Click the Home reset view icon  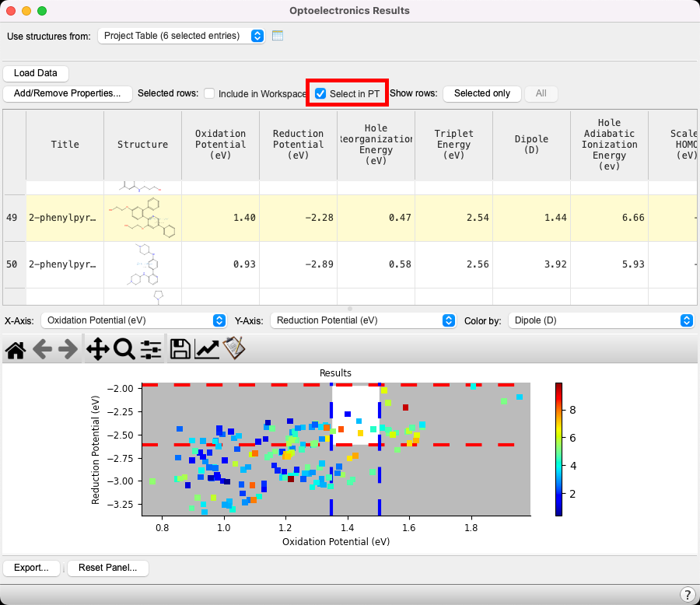[16, 349]
